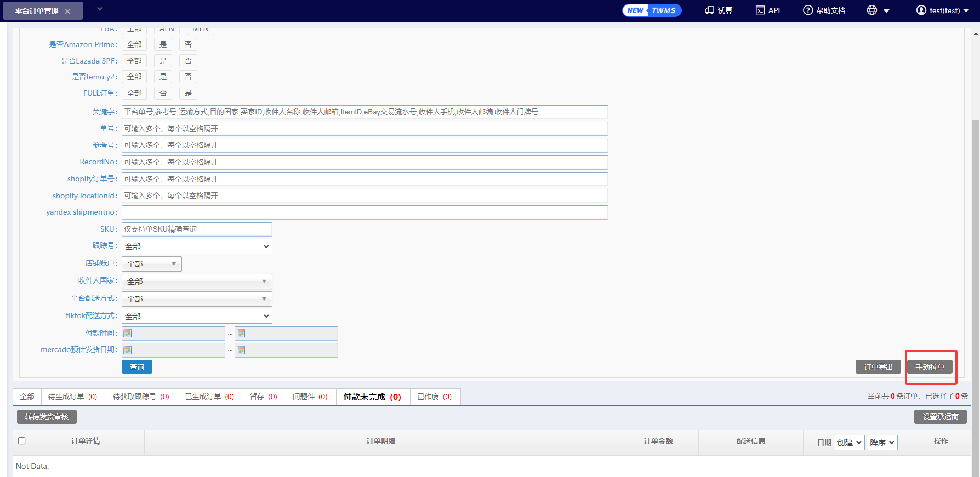Check the select-all orders checkbox
Image resolution: width=980 pixels, height=477 pixels.
pos(22,441)
